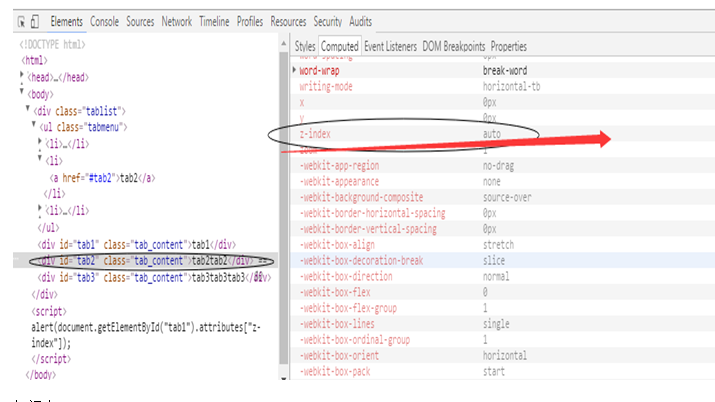Click the -webkit-border-vertical-spacing property
This screenshot has height=402, width=715.
tap(368, 229)
